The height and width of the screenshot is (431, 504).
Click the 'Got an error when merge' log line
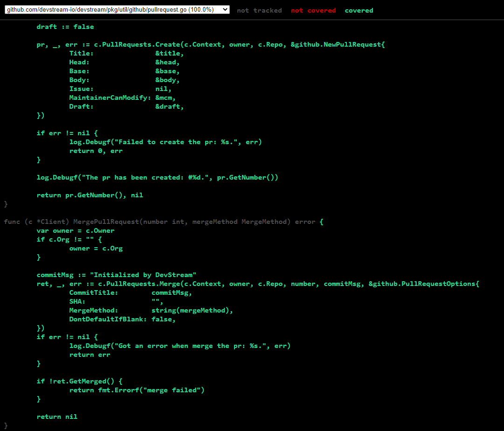tap(180, 346)
